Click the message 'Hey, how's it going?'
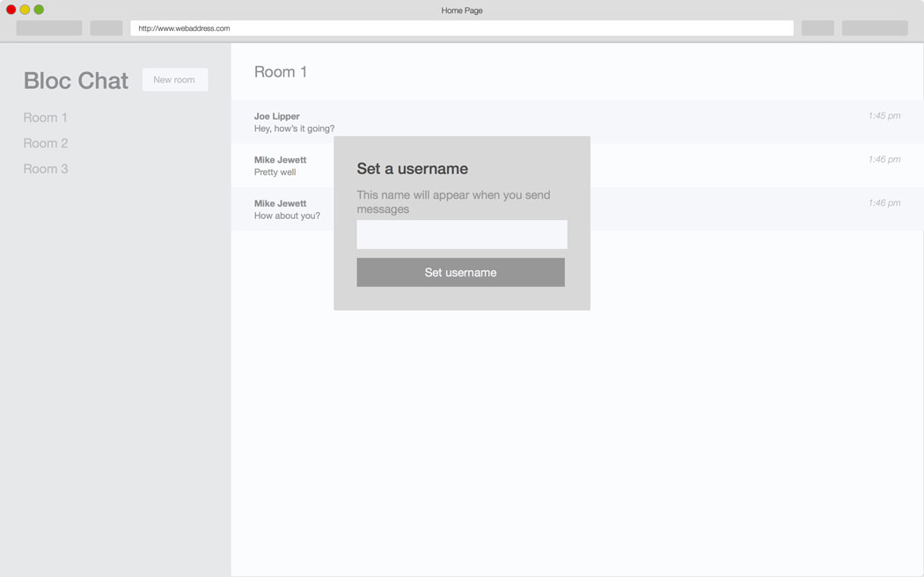Screen dimensions: 924x577 294,128
